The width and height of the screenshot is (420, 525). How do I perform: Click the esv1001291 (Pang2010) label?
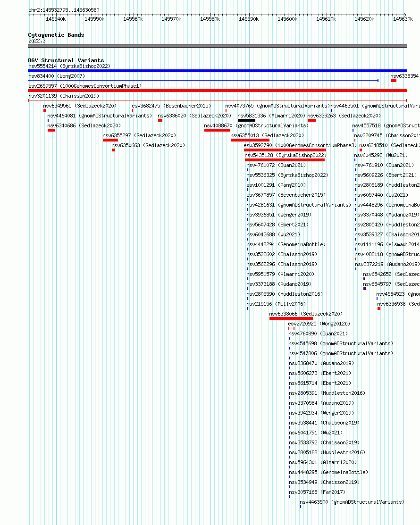276,185
